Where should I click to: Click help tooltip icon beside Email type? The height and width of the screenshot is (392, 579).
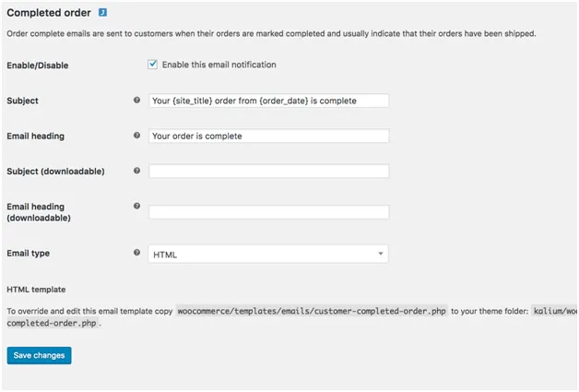[x=137, y=252]
